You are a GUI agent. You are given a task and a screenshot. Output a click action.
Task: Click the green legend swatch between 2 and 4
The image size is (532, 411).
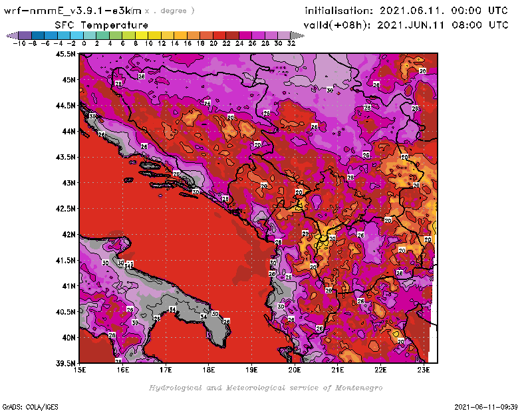(x=103, y=35)
